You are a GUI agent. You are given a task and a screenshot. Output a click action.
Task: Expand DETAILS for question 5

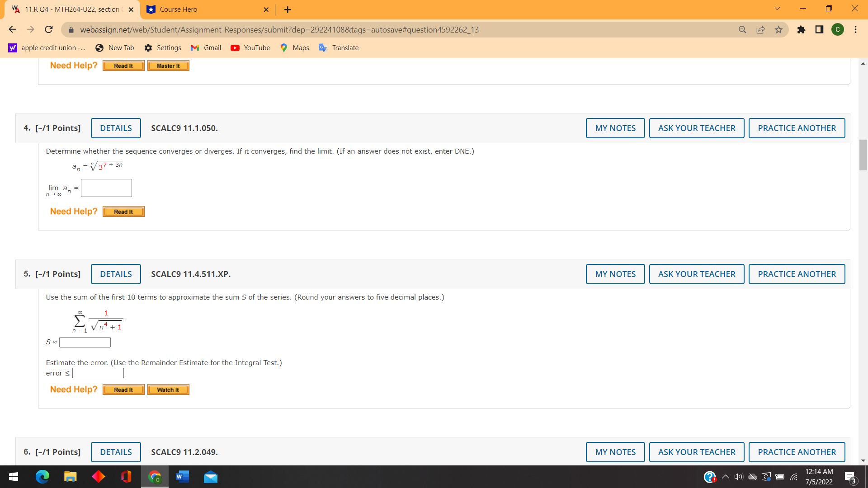[116, 274]
